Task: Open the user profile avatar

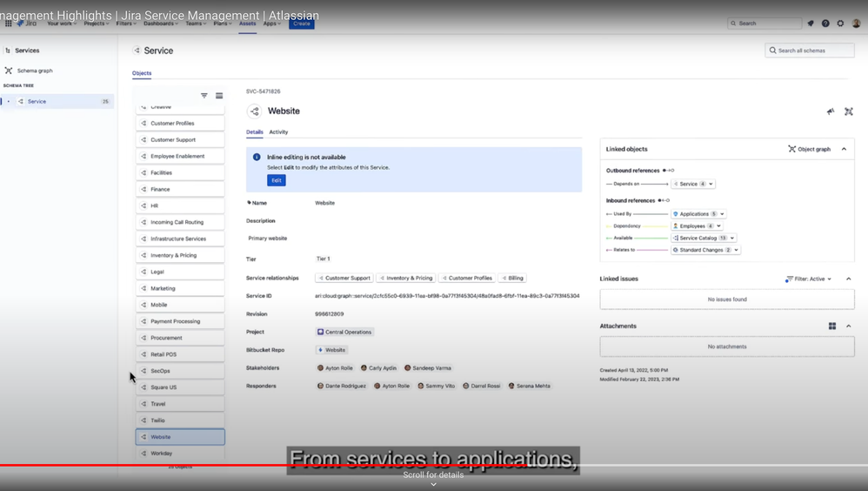Action: point(857,24)
